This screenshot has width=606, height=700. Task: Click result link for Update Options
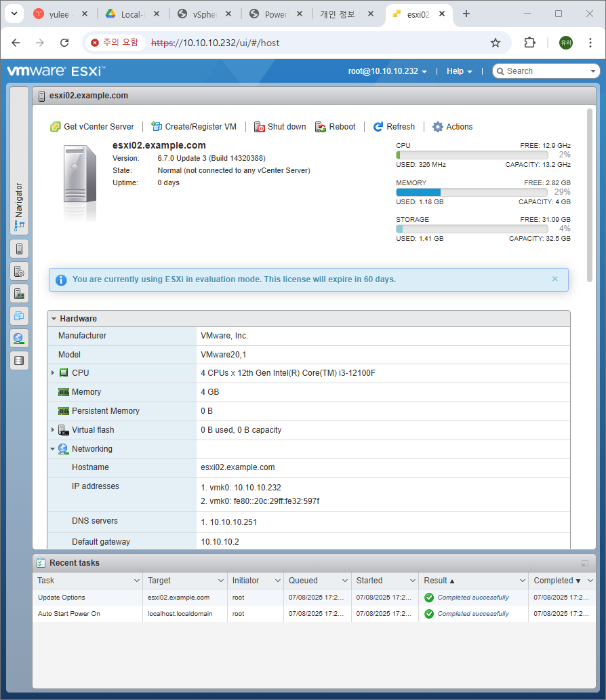pos(473,598)
